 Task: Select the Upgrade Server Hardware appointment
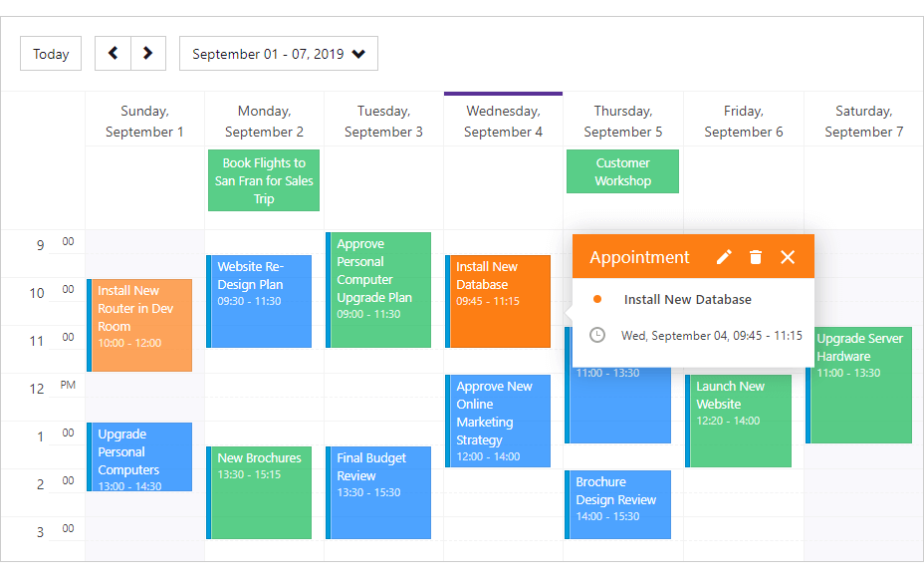(x=859, y=385)
